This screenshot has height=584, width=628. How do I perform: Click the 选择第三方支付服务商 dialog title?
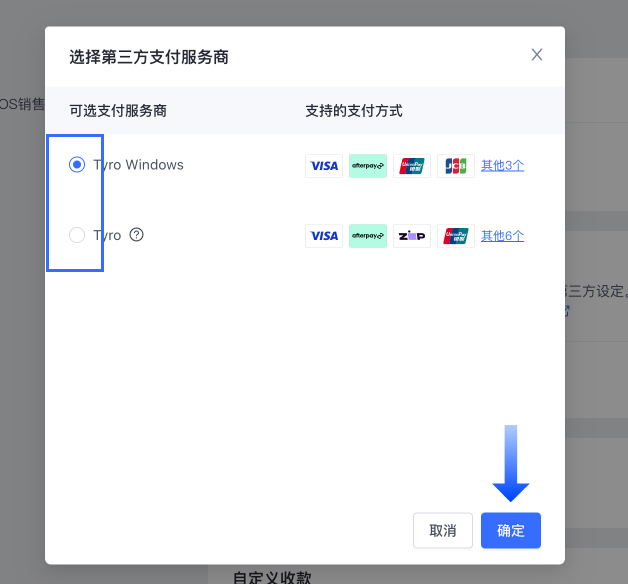pyautogui.click(x=149, y=57)
